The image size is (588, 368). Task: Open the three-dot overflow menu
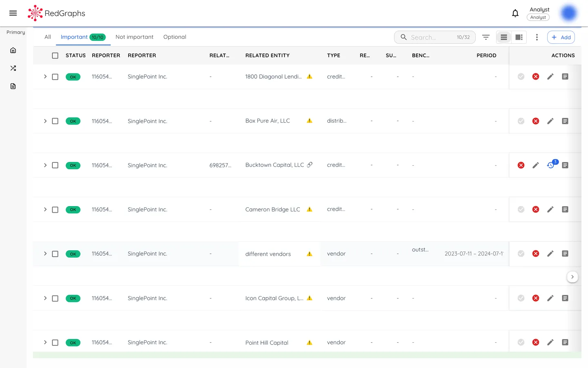coord(537,37)
